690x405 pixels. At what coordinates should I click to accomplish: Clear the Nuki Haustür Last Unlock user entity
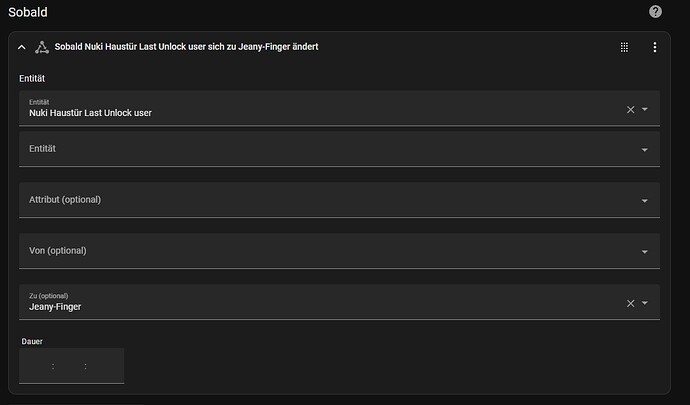631,109
